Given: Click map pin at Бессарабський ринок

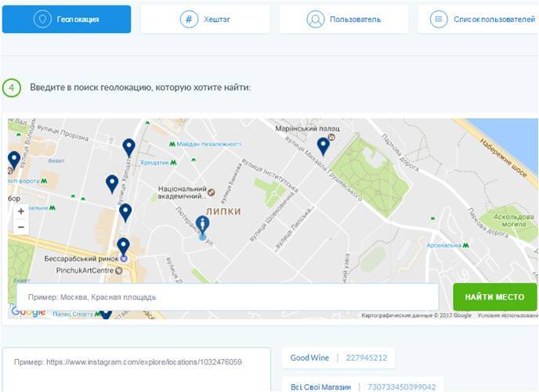Looking at the screenshot, I should [123, 246].
